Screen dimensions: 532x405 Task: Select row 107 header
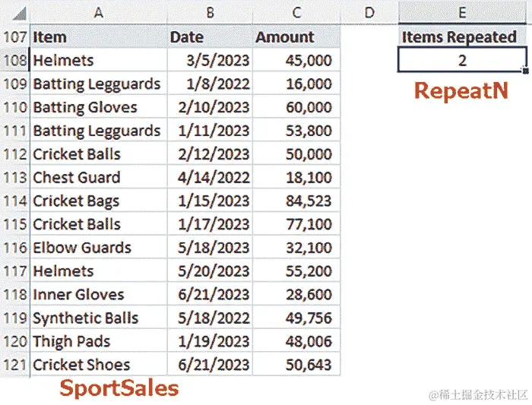(x=15, y=36)
